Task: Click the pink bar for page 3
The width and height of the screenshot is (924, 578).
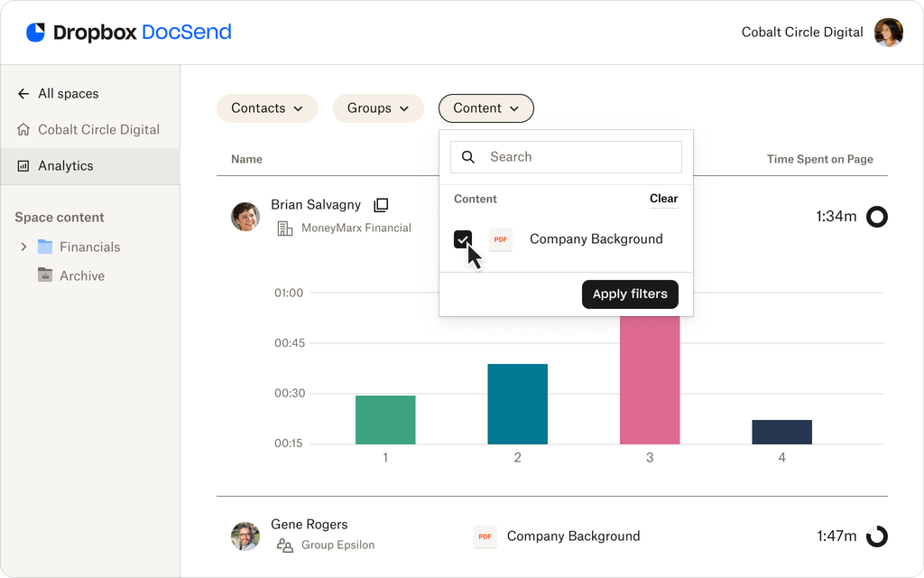Action: click(x=649, y=379)
